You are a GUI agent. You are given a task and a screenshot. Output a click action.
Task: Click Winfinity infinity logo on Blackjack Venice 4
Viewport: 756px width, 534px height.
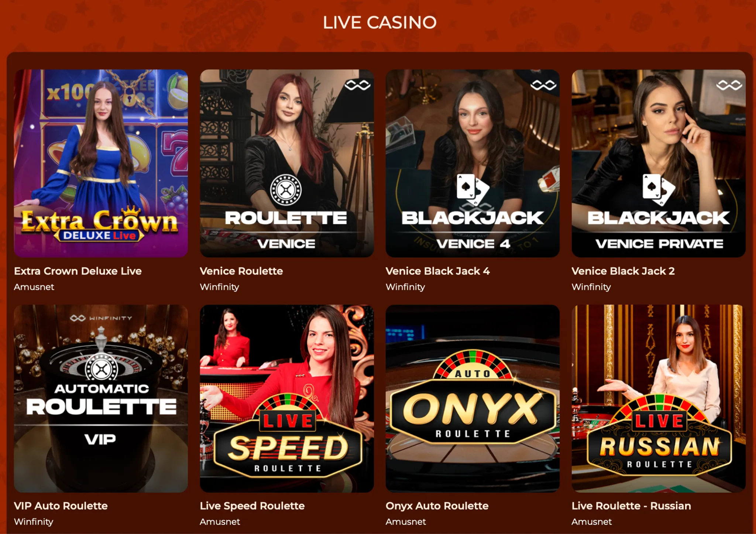[543, 85]
